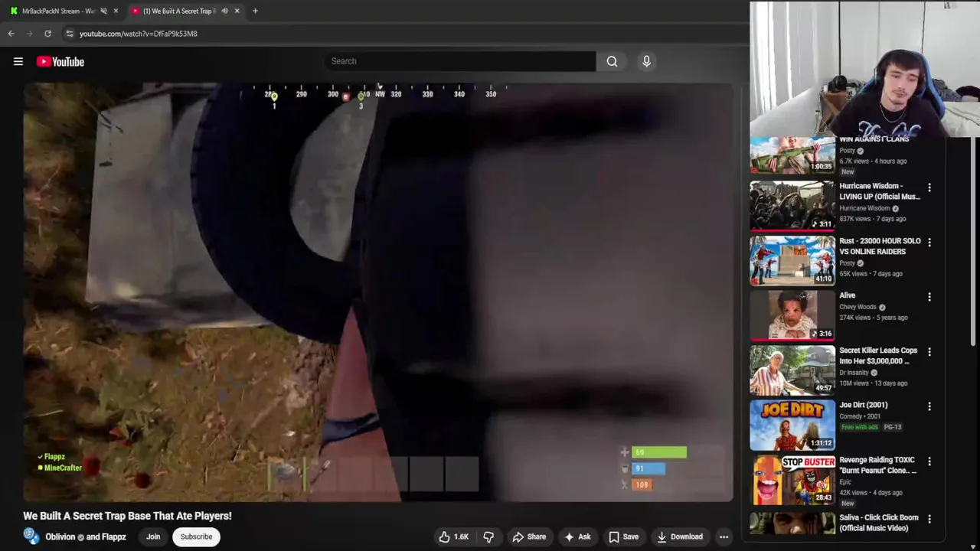The image size is (980, 551).
Task: Subscribe to the Oblivion channel
Action: (x=196, y=536)
